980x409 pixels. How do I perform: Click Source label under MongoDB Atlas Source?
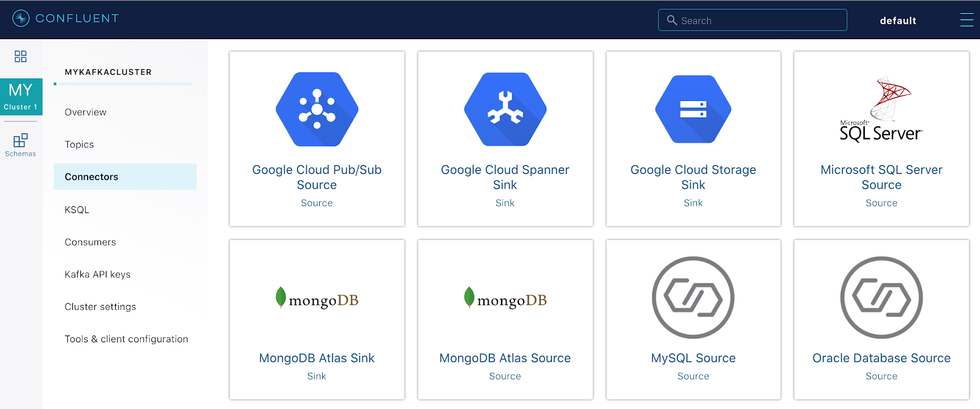[x=505, y=376]
